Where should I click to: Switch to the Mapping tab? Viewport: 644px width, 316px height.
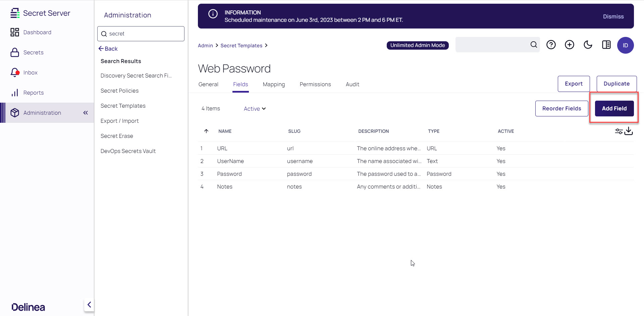click(274, 84)
